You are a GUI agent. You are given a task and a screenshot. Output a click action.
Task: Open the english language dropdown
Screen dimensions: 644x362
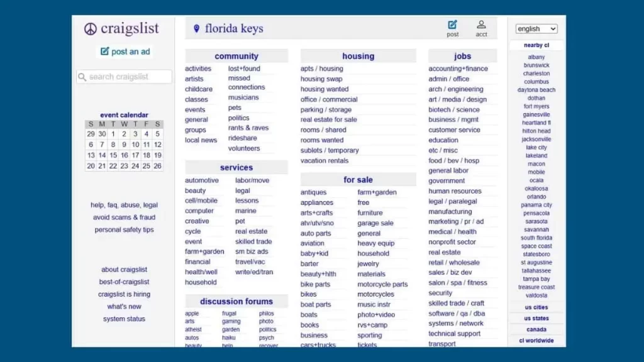(x=536, y=28)
